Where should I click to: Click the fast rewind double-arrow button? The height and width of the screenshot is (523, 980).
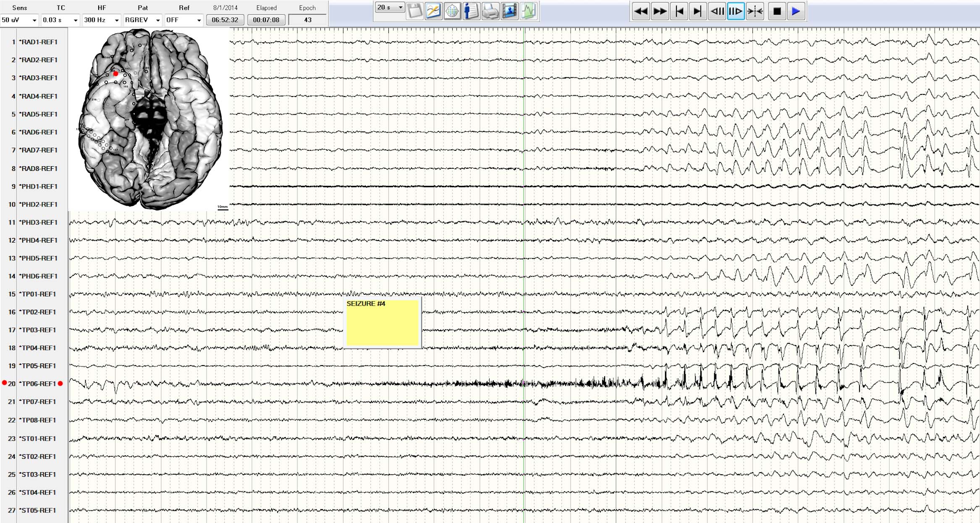pos(641,11)
